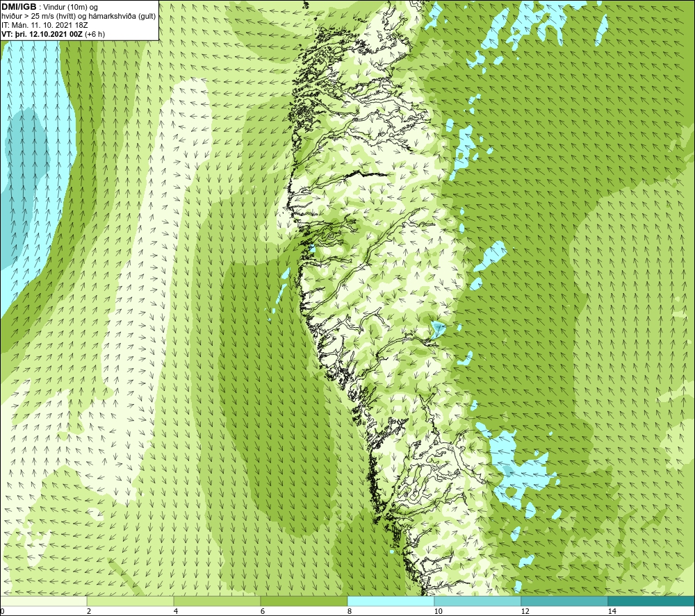
Task: Click the 'Vindur (10m) og' label
Action: click(71, 8)
